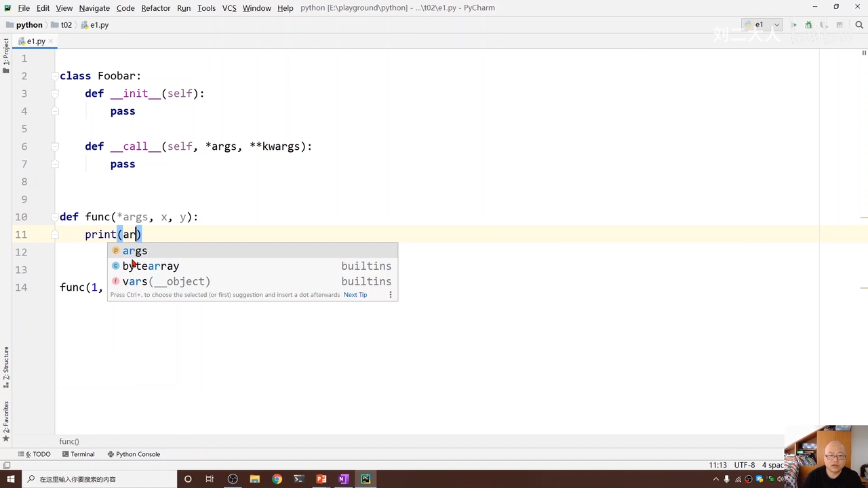868x488 pixels.
Task: Open Terminal tool window
Action: [x=78, y=454]
